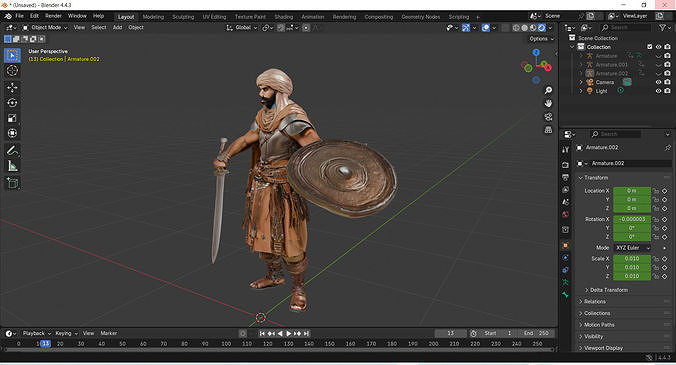
Task: Expand Camera item in outliner
Action: pos(581,82)
